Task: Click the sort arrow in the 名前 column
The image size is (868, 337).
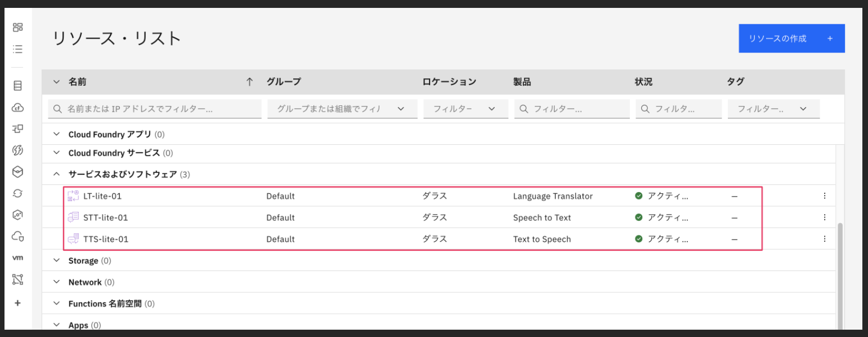Action: point(249,82)
